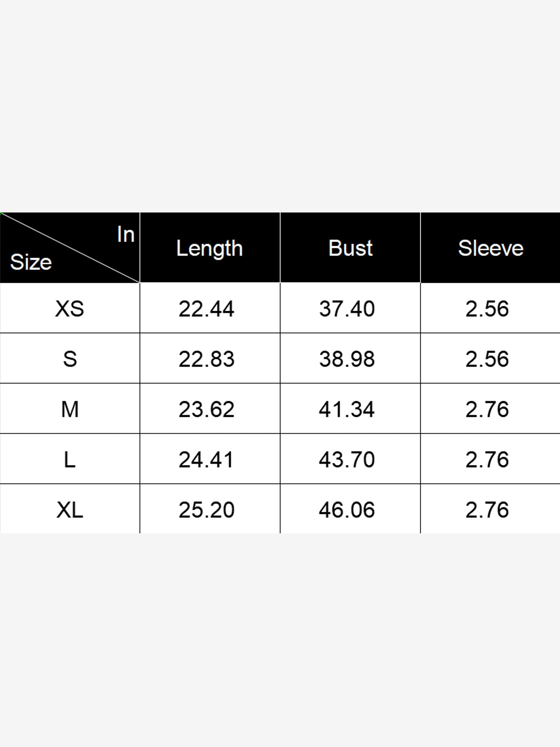Click the 'In' unit label in header
560x747 pixels.
click(125, 234)
